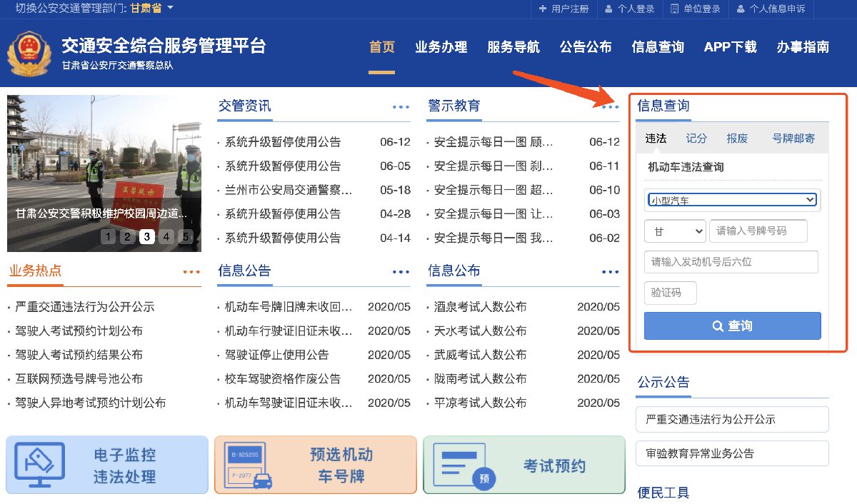Open the 公告公布 navigation menu

pos(586,47)
